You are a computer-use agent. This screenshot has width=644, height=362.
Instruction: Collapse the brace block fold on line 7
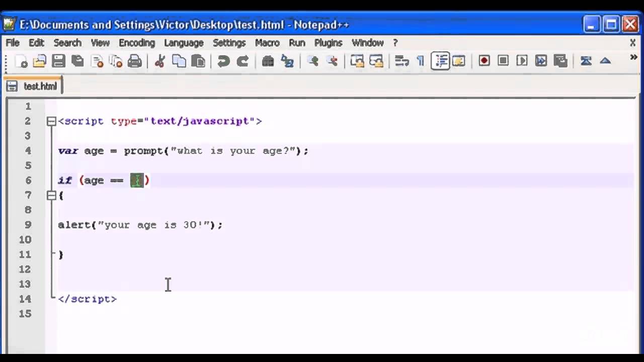click(x=51, y=195)
